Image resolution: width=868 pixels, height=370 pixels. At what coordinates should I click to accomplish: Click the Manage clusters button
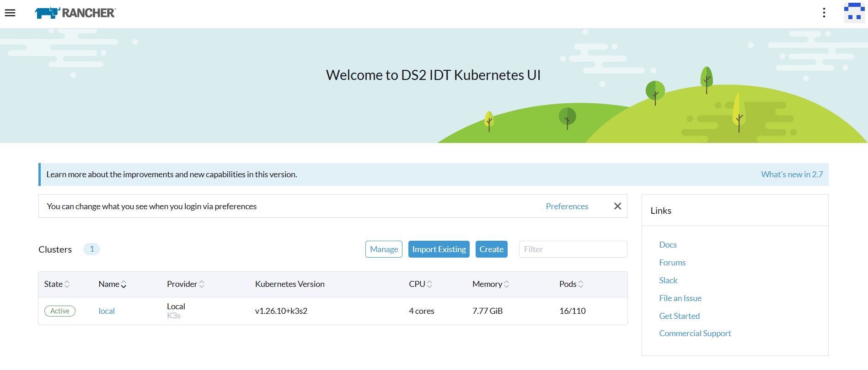384,249
